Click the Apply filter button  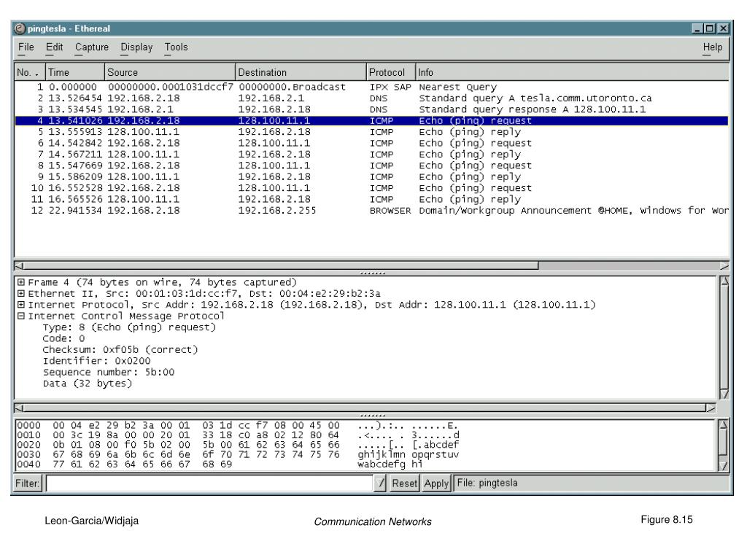coord(436,483)
